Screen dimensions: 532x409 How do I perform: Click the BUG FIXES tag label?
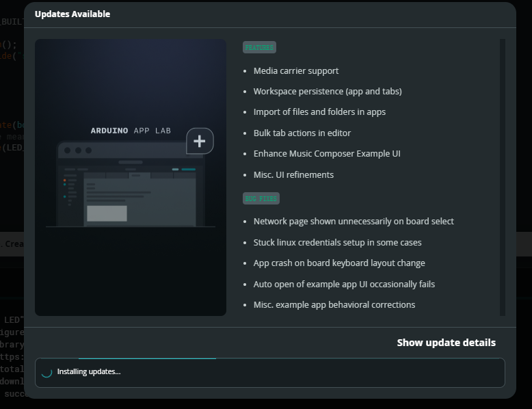click(261, 198)
